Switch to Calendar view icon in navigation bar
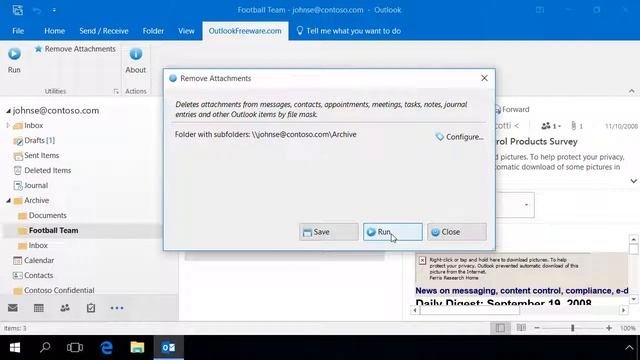 tap(39, 308)
